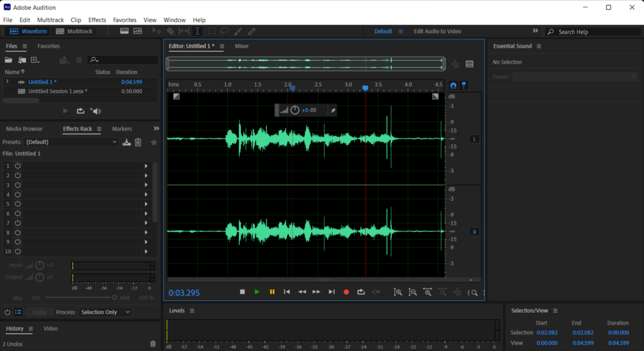Expand workspace list double chevron
Screen dimensions: 644x351
pos(535,31)
